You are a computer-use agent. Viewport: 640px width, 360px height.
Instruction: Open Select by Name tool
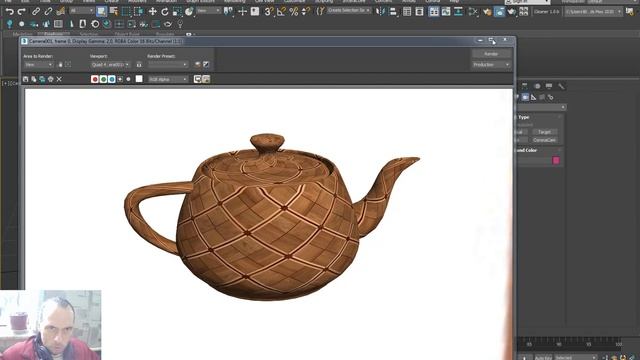click(x=114, y=11)
